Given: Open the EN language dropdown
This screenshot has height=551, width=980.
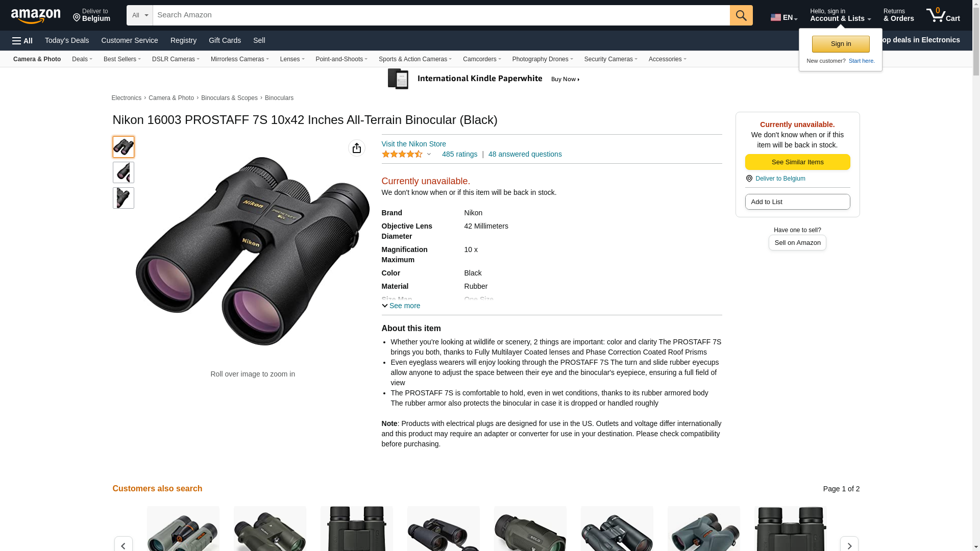Looking at the screenshot, I should tap(784, 17).
